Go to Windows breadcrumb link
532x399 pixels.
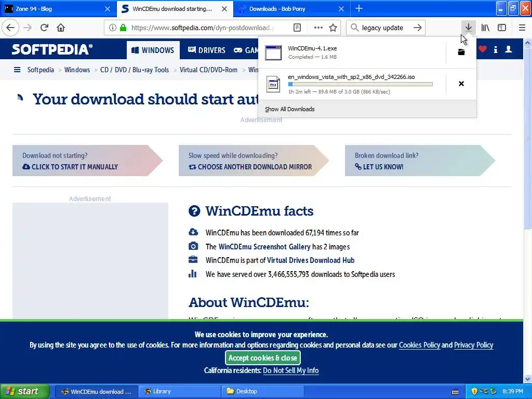coord(77,70)
